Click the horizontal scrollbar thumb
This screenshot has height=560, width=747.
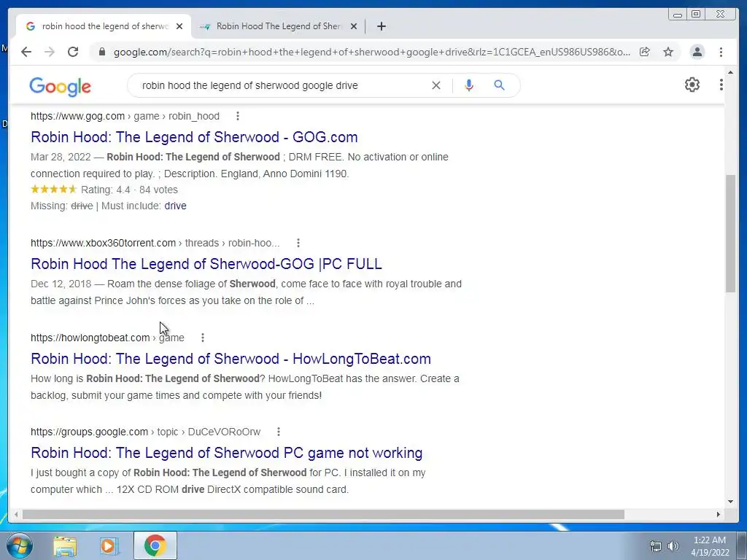(323, 514)
